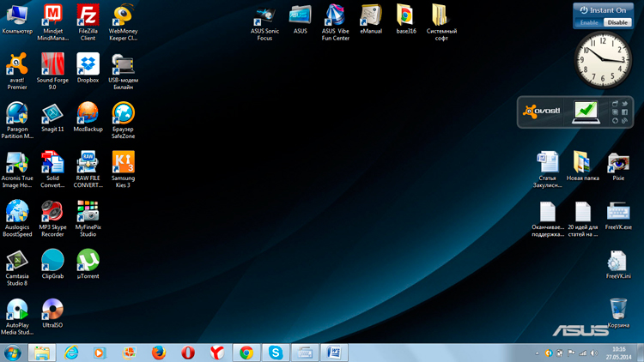The height and width of the screenshot is (362, 644).
Task: Open the Dropbox desktop icon
Action: tap(88, 64)
